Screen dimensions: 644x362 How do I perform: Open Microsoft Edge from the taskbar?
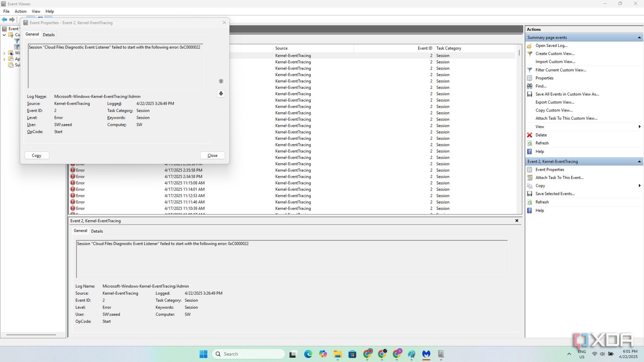[x=308, y=354]
